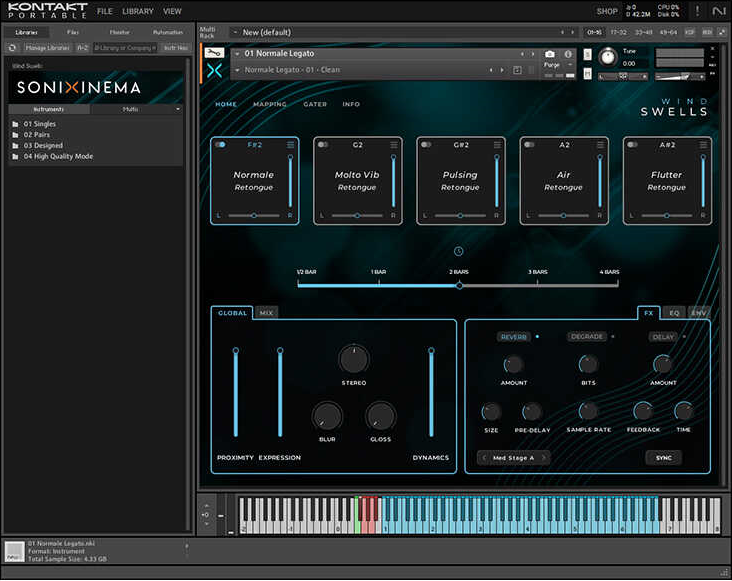Open the instrument name dropdown for 01 Normale Legato

tap(238, 54)
